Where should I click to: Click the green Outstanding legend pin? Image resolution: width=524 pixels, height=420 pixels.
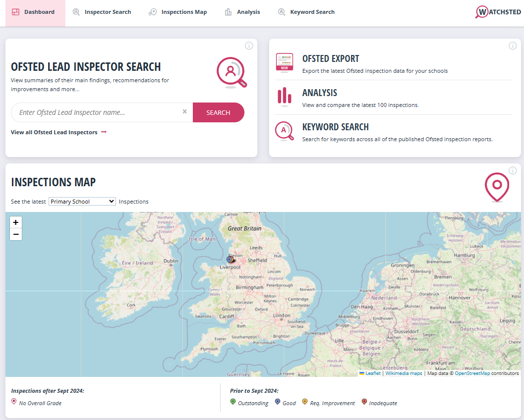(x=233, y=402)
